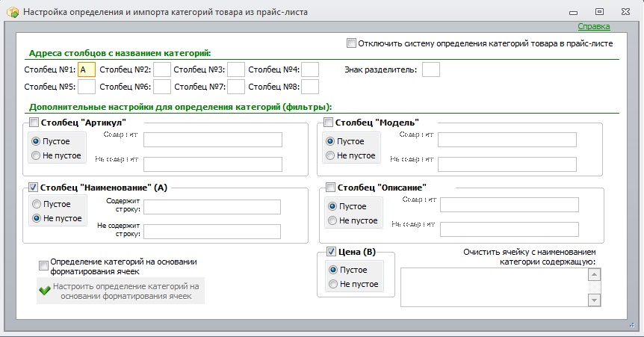Uncheck the Столбец "Наименование" (A) checkbox

tap(34, 188)
